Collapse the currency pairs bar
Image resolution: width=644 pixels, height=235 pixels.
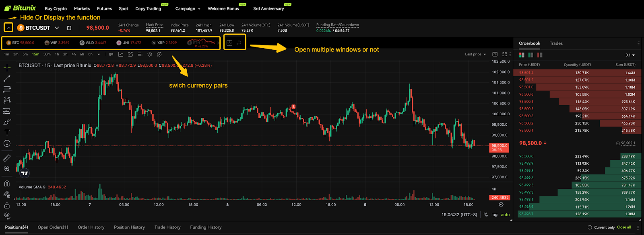coord(8,28)
